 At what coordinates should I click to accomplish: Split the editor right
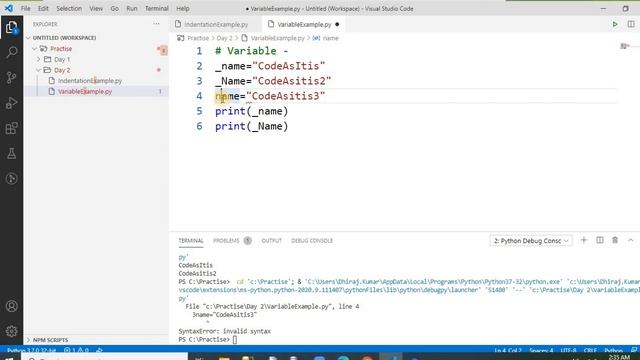[631, 24]
